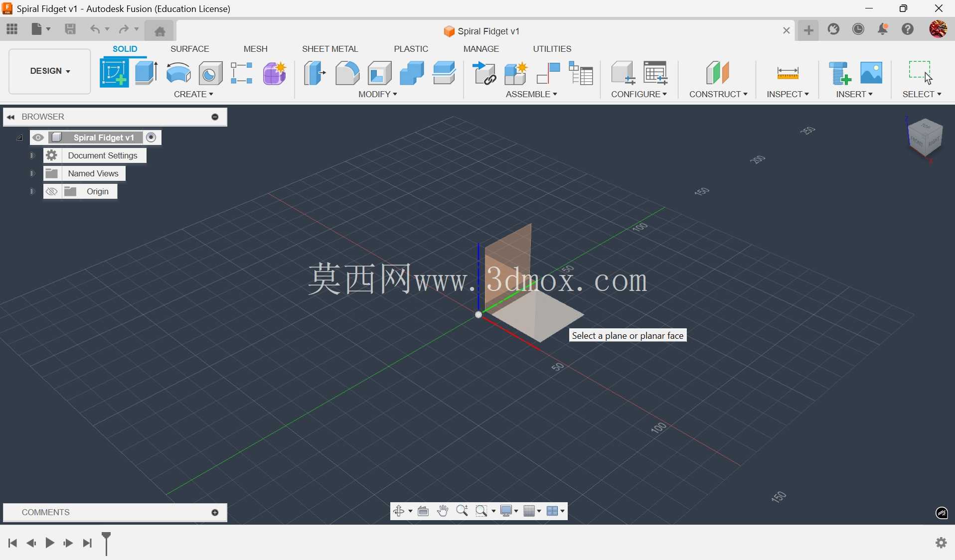Open the CREATE dropdown menu
The height and width of the screenshot is (560, 955).
point(194,94)
